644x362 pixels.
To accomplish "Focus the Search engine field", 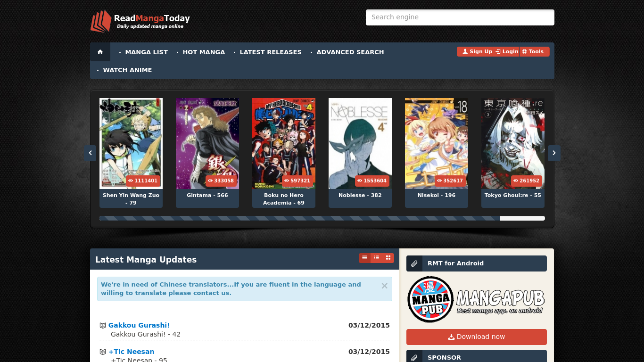I will 460,17.
